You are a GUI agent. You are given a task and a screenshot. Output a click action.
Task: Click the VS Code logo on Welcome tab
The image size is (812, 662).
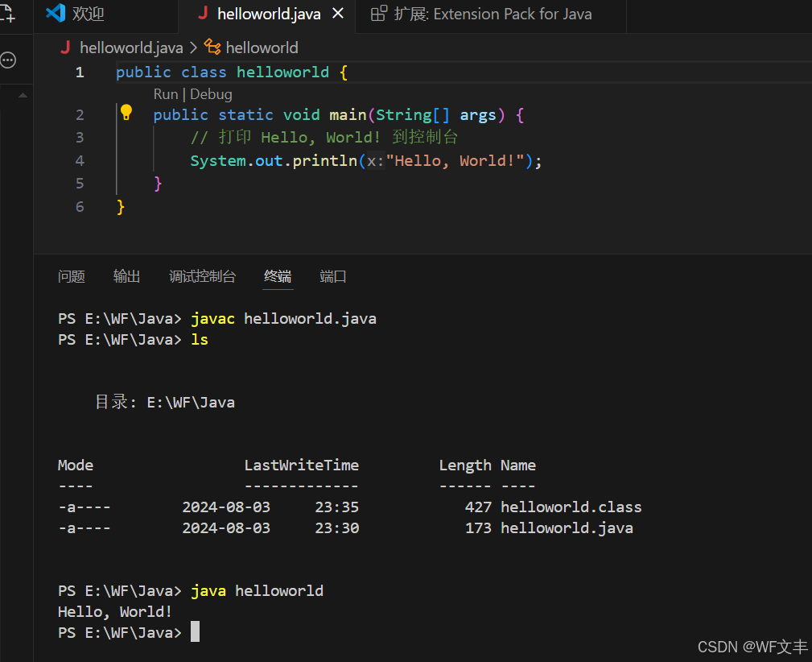click(x=56, y=14)
